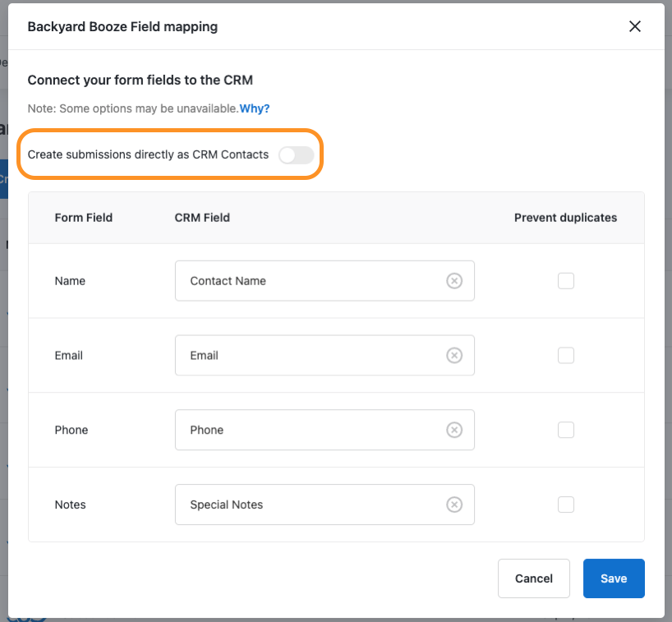672x622 pixels.
Task: Check Prevent duplicates for the Notes row
Action: (566, 505)
